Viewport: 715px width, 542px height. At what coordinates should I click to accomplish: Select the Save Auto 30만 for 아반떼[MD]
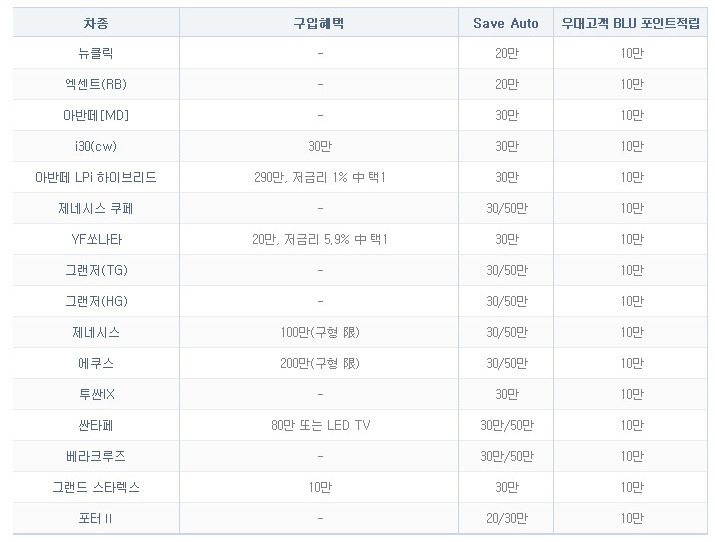pyautogui.click(x=507, y=115)
